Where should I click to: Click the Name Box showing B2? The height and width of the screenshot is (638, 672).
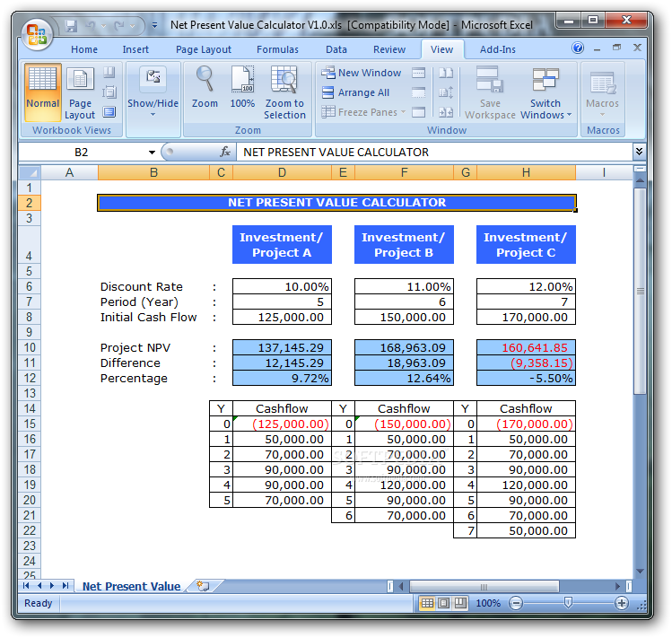(82, 153)
